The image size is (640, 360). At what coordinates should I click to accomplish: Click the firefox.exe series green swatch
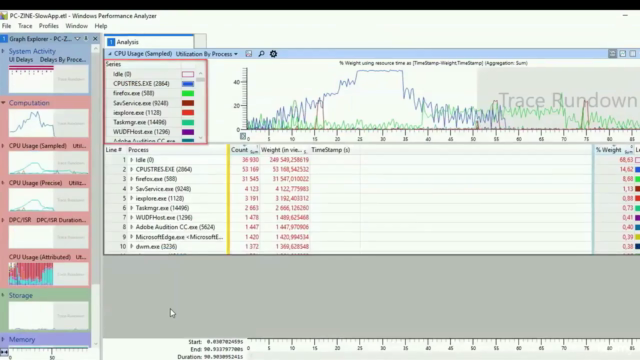pos(188,93)
